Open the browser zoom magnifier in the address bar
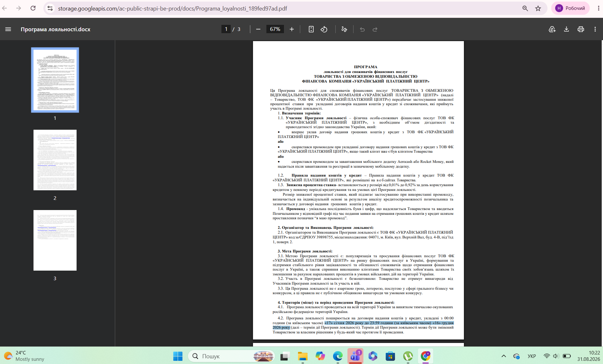 point(525,8)
